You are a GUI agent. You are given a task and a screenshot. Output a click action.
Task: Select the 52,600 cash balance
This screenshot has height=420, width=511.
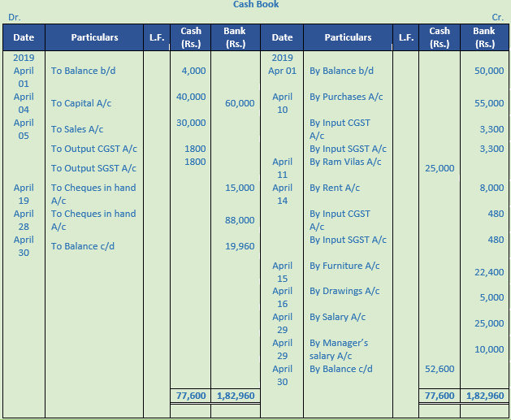coord(440,369)
